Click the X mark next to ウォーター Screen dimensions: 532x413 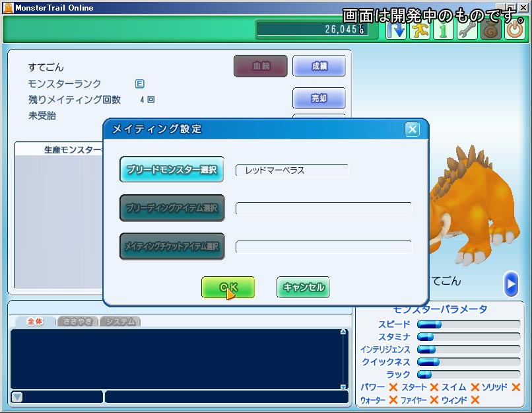(x=393, y=400)
